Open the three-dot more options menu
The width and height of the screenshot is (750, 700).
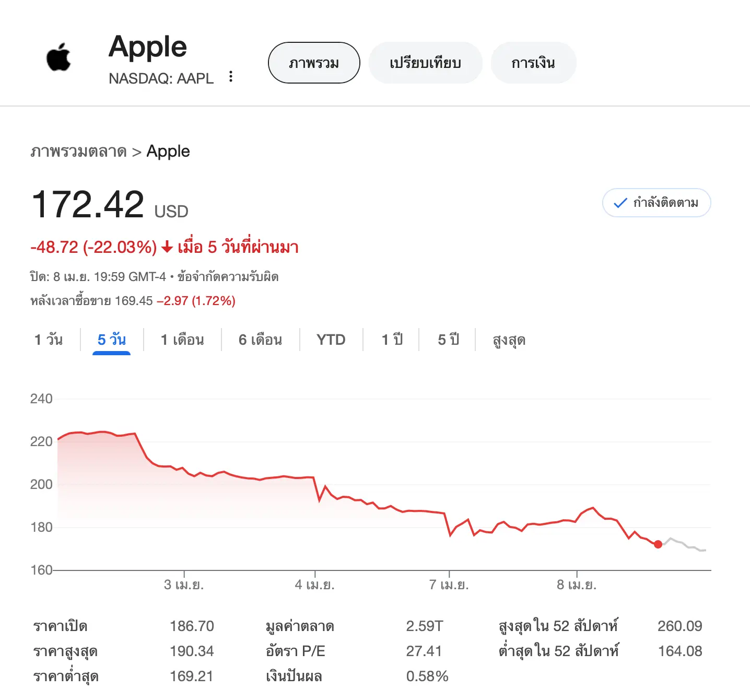[x=231, y=77]
